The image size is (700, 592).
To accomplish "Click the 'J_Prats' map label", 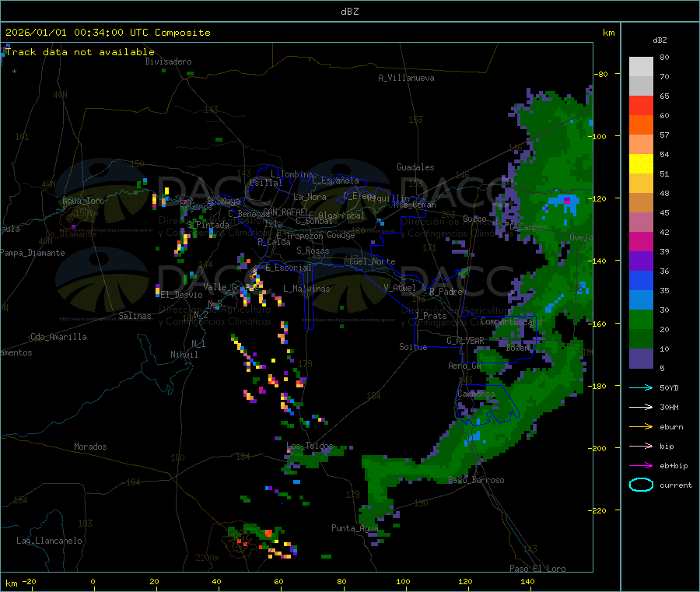I will (431, 316).
